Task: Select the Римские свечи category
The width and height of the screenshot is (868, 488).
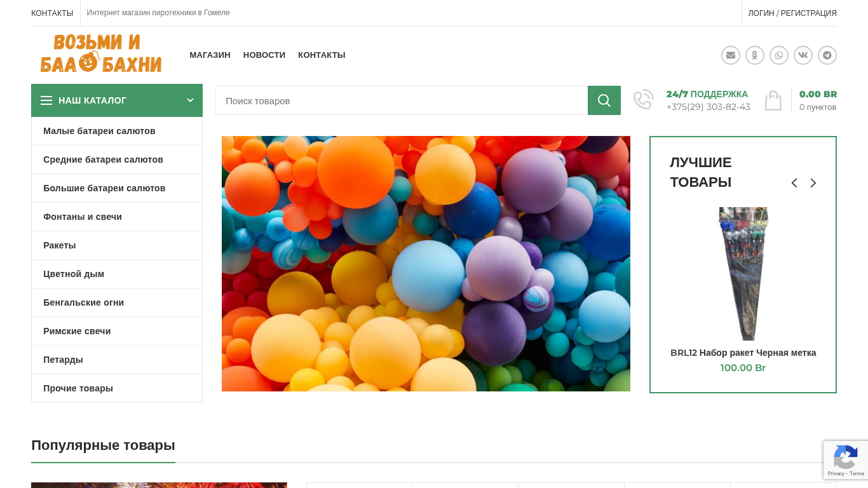Action: (x=117, y=331)
